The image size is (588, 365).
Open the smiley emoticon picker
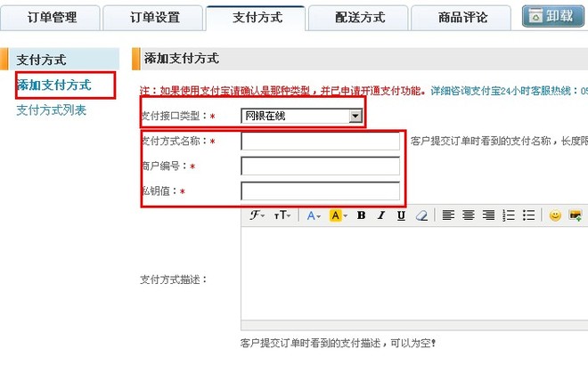(555, 215)
